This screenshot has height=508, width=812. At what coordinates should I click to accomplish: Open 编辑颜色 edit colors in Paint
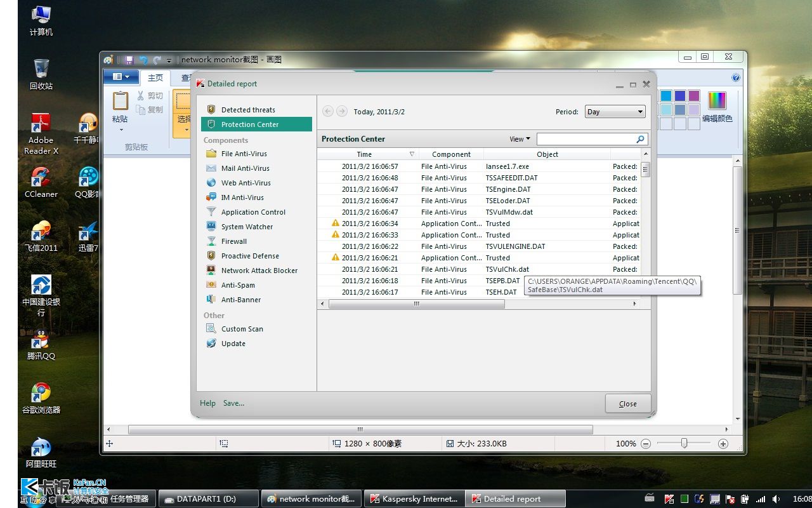click(x=717, y=107)
